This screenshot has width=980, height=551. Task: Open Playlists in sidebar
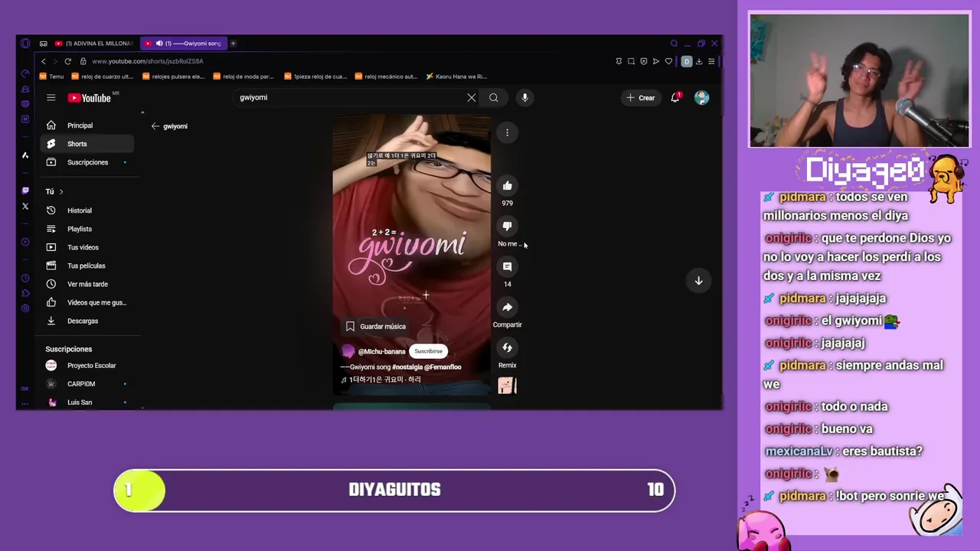(x=87, y=229)
